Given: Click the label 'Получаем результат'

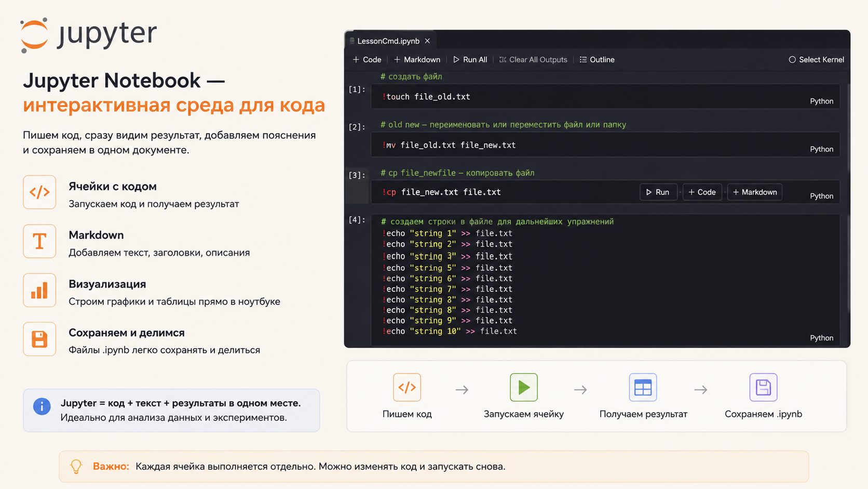Looking at the screenshot, I should click(643, 414).
